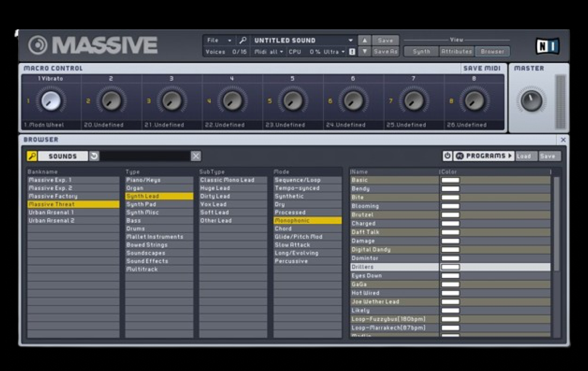The width and height of the screenshot is (588, 371).
Task: Select the Loop-Fuzzybus(180bpm) sound
Action: (394, 319)
